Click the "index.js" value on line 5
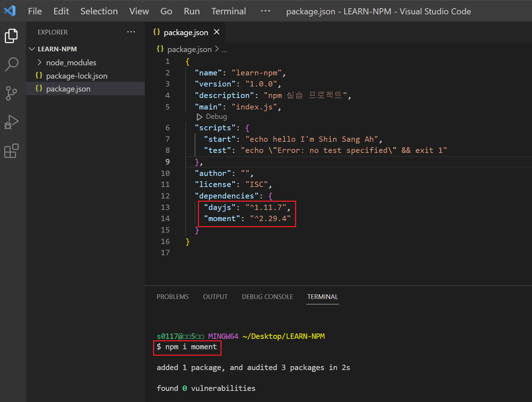The height and width of the screenshot is (402, 532). [x=254, y=107]
